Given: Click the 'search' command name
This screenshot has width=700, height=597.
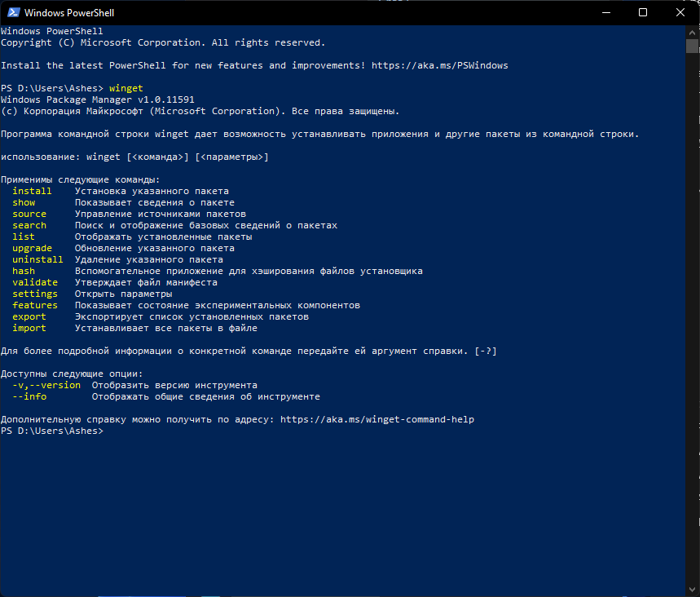Looking at the screenshot, I should pyautogui.click(x=29, y=225).
